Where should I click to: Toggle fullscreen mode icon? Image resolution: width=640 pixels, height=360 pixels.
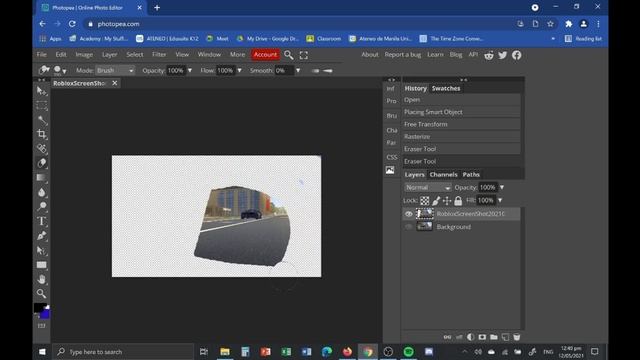tap(304, 55)
